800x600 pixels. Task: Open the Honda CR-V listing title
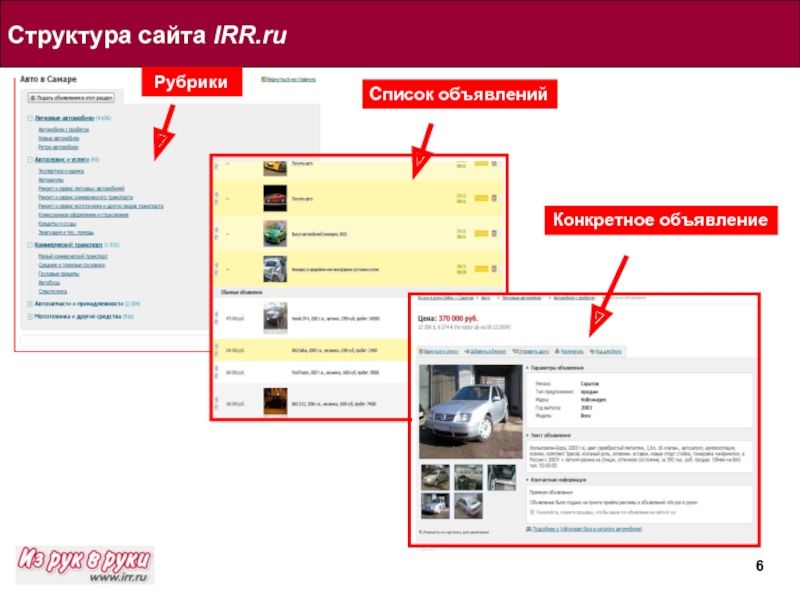point(336,318)
